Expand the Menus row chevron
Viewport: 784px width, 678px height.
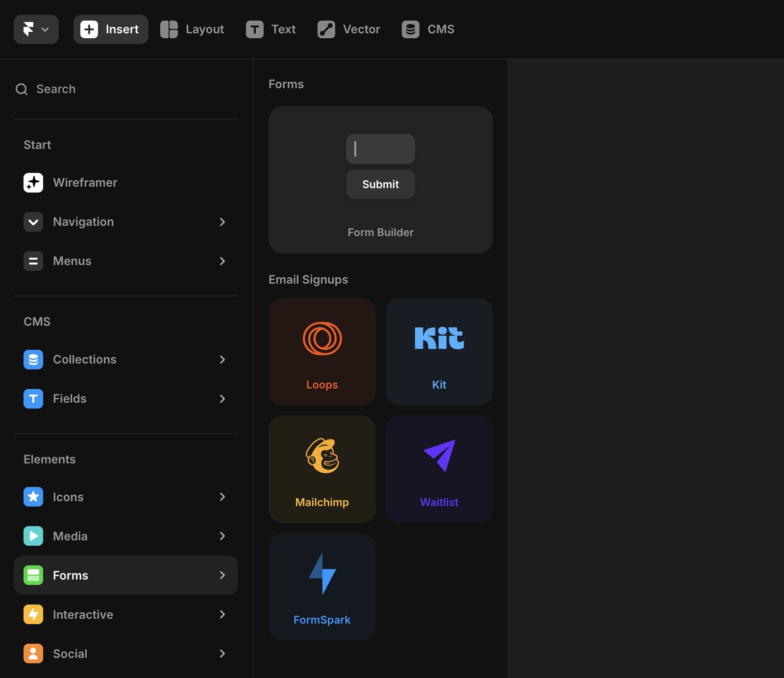coord(222,261)
